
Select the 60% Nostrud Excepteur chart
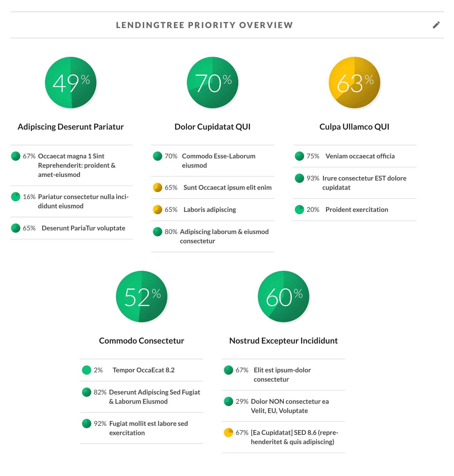point(284,297)
